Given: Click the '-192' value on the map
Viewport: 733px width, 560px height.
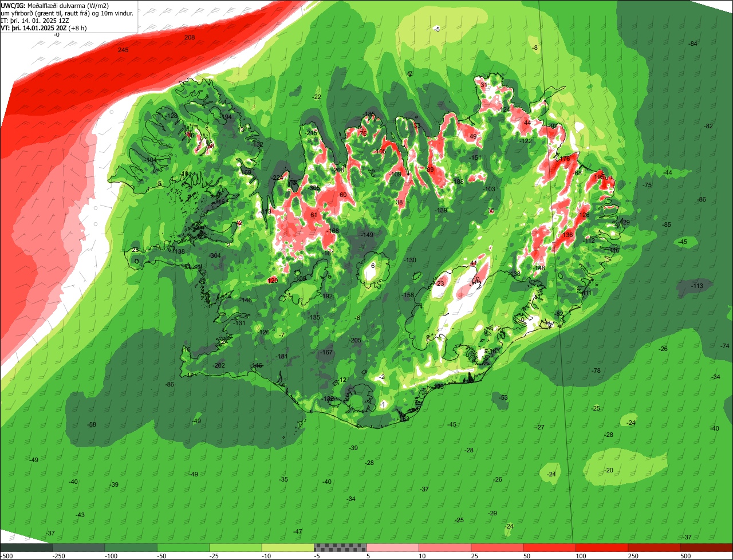Looking at the screenshot, I should tap(326, 296).
